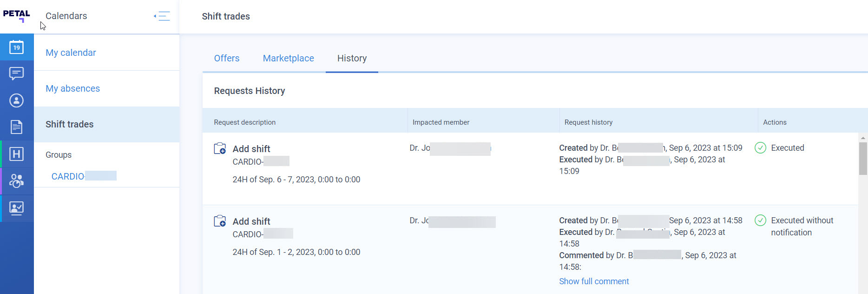Open My absences page
This screenshot has width=868, height=294.
[72, 88]
